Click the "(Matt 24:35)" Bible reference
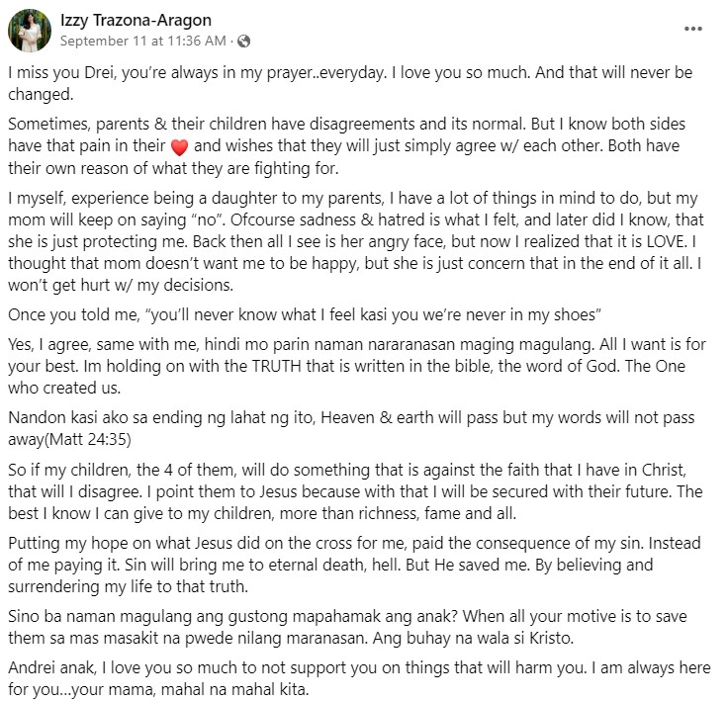The height and width of the screenshot is (701, 728). (x=88, y=439)
